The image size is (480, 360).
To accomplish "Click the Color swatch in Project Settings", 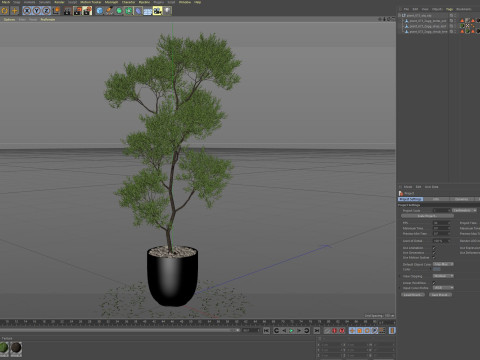I will [437, 269].
